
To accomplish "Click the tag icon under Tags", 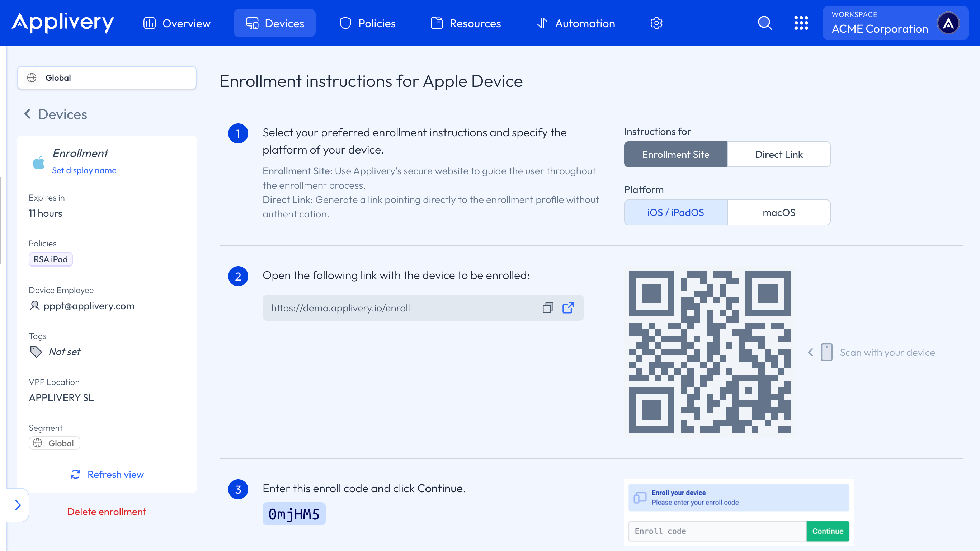I will [x=36, y=352].
